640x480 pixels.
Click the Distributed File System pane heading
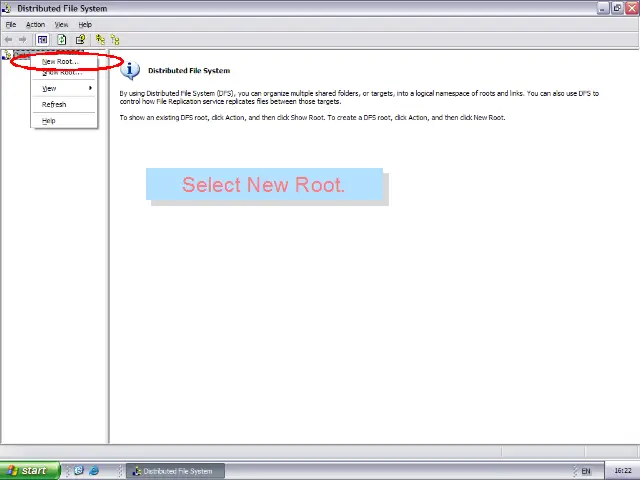[189, 71]
